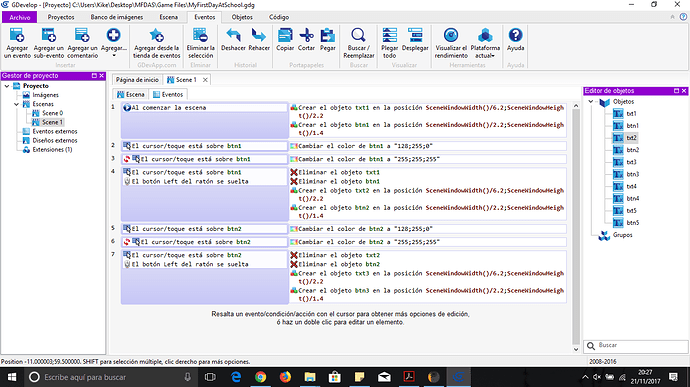
Task: Switch to Banco de imágenes ribbon tab
Action: point(117,17)
